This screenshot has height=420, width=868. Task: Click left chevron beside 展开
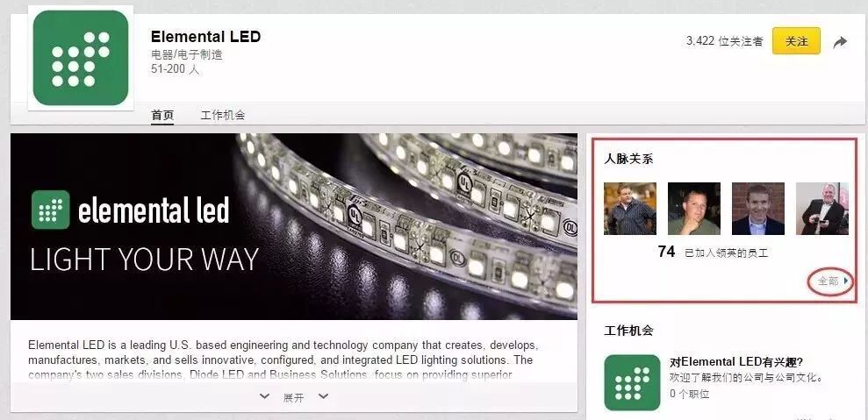tap(264, 396)
